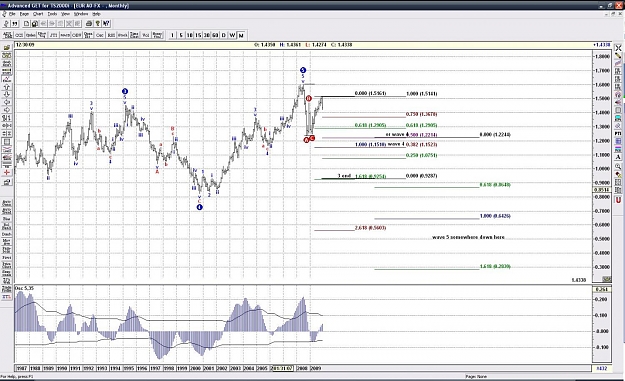This screenshot has width=625, height=381.
Task: Add the CCI study from studies toolbar
Action: pyautogui.click(x=19, y=35)
